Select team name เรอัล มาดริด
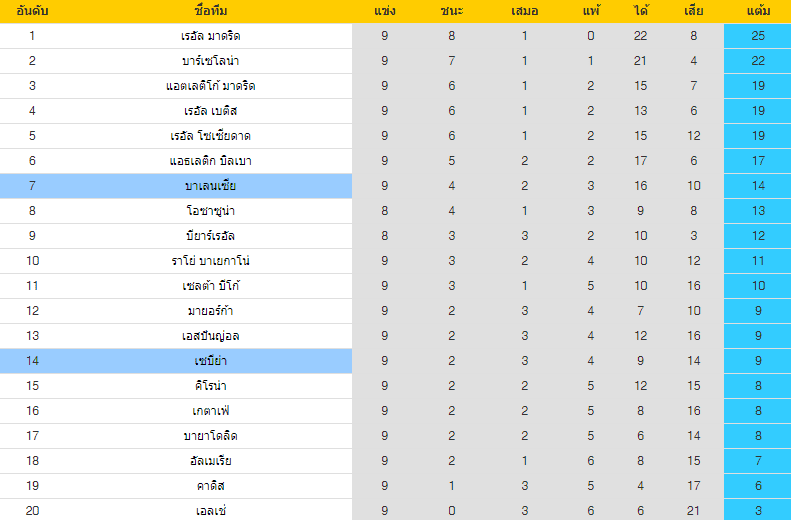 211,36
